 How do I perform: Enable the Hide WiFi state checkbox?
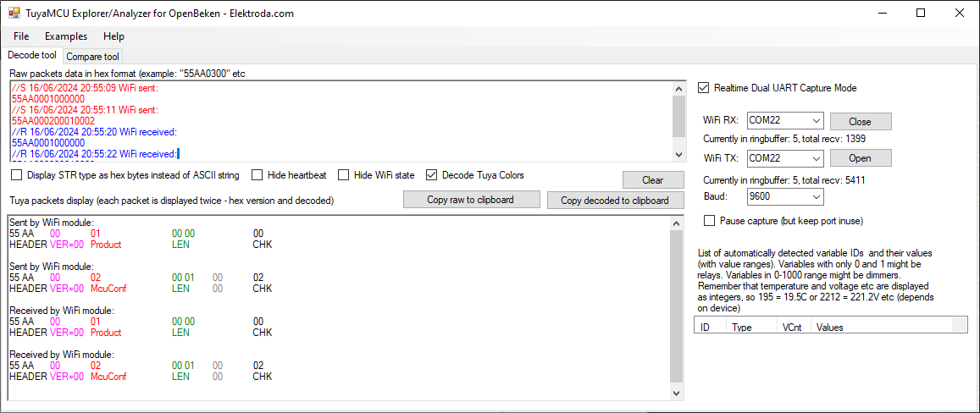343,175
